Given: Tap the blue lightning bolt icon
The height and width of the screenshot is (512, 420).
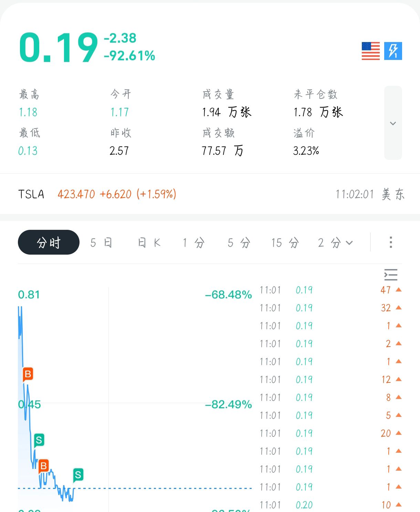Looking at the screenshot, I should click(393, 51).
